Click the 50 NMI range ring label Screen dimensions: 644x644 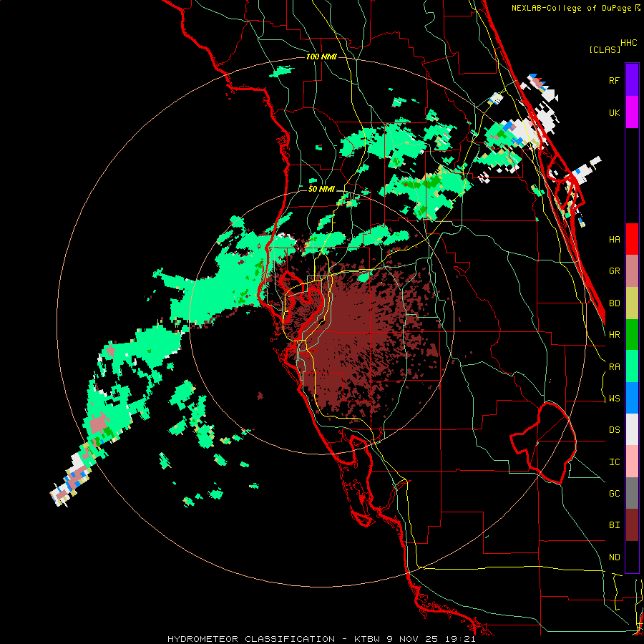[321, 190]
